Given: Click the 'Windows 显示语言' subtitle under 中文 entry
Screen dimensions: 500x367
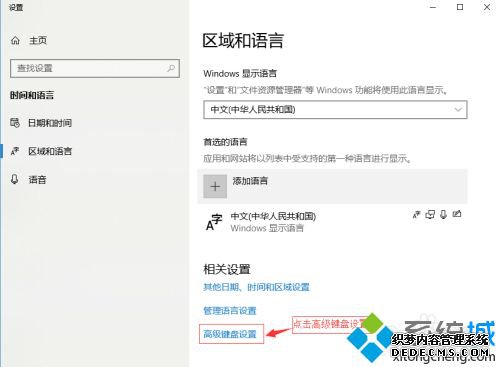Looking at the screenshot, I should click(x=267, y=228).
